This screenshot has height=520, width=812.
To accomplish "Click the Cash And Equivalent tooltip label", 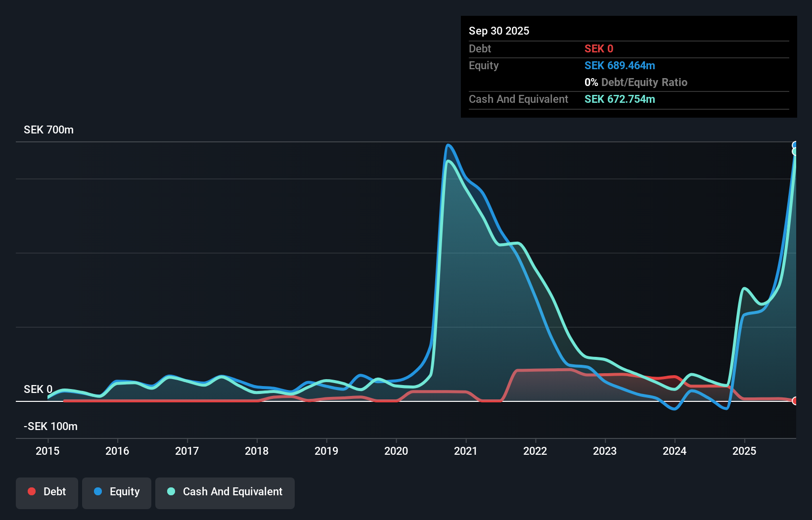I will (x=518, y=99).
